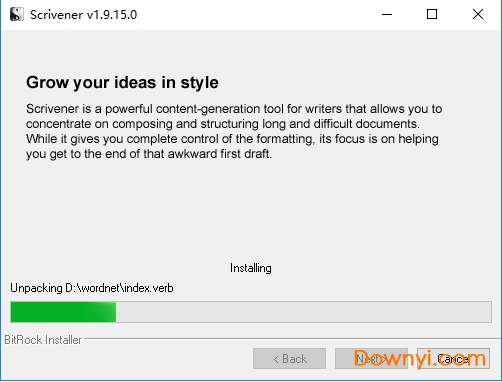Minimize the Scrivener installer window
Screen dimensions: 502x382
387,14
